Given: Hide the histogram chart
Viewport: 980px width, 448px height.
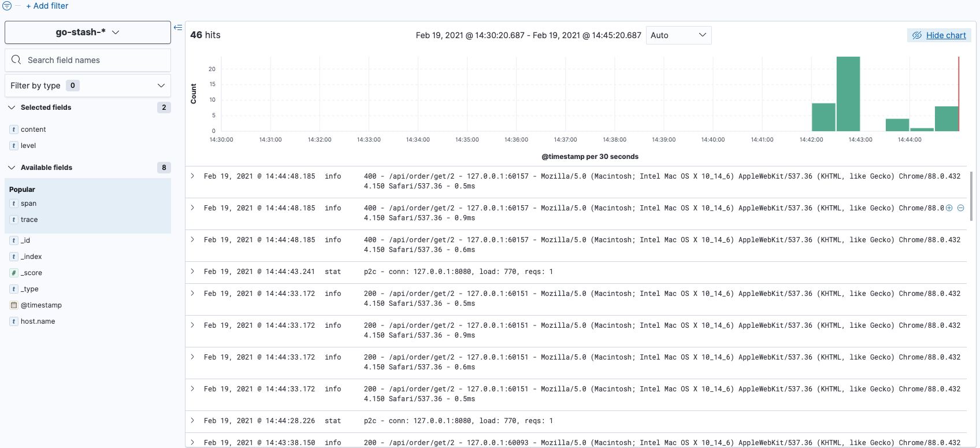Looking at the screenshot, I should coord(939,35).
